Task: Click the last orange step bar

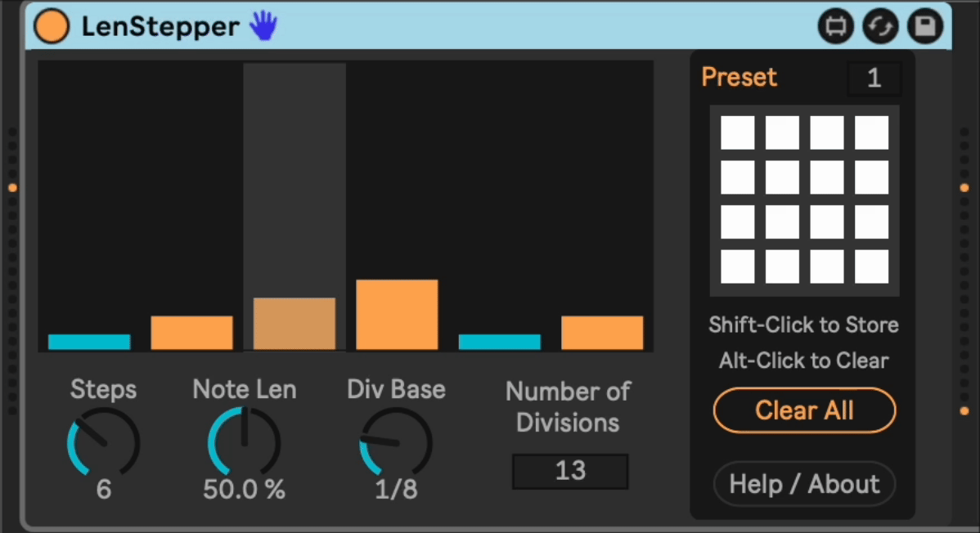Action: click(x=602, y=333)
